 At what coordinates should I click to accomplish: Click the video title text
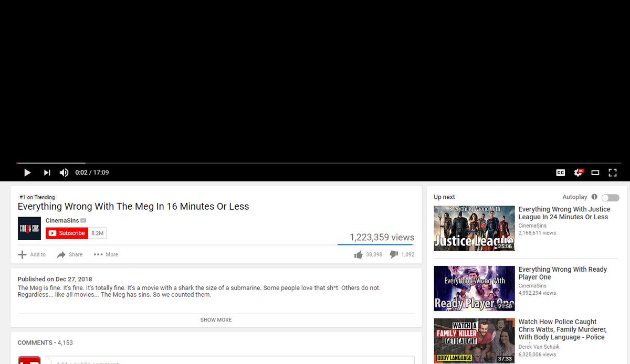[x=133, y=207]
